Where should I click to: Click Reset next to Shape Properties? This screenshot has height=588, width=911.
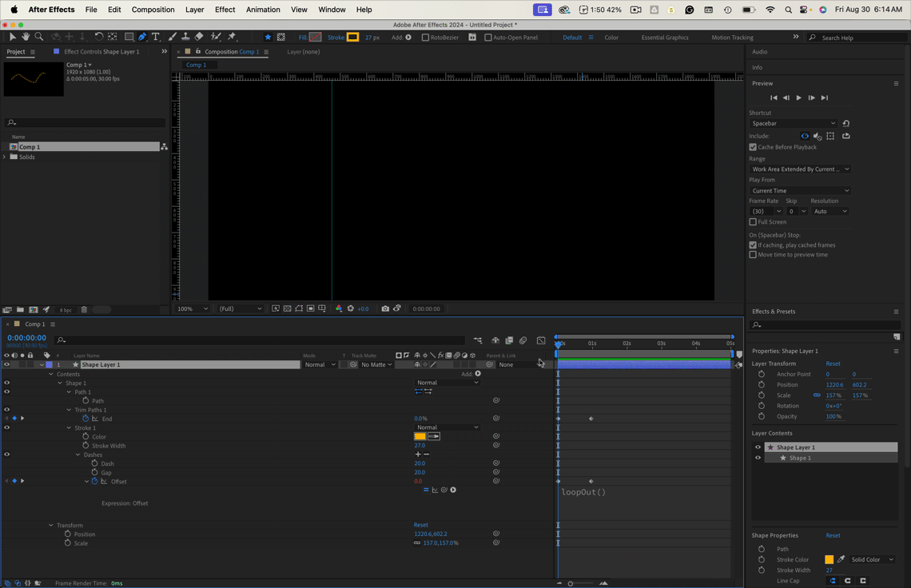click(x=833, y=535)
